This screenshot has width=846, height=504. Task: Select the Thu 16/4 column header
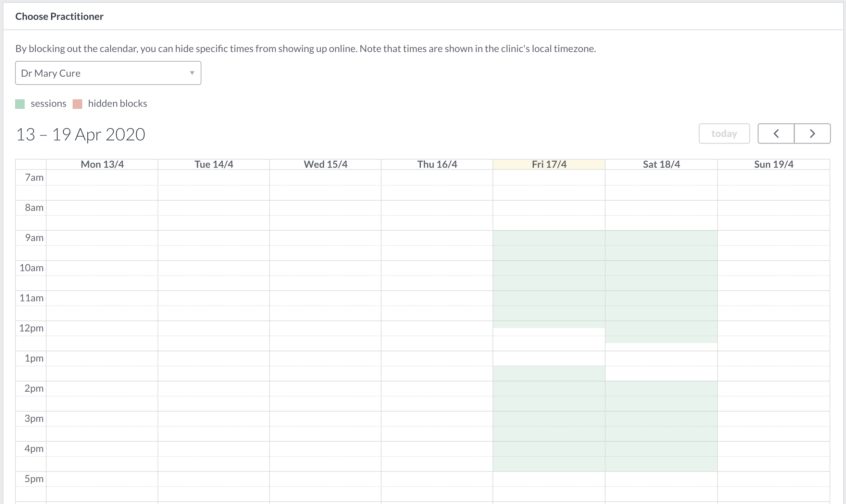tap(437, 164)
